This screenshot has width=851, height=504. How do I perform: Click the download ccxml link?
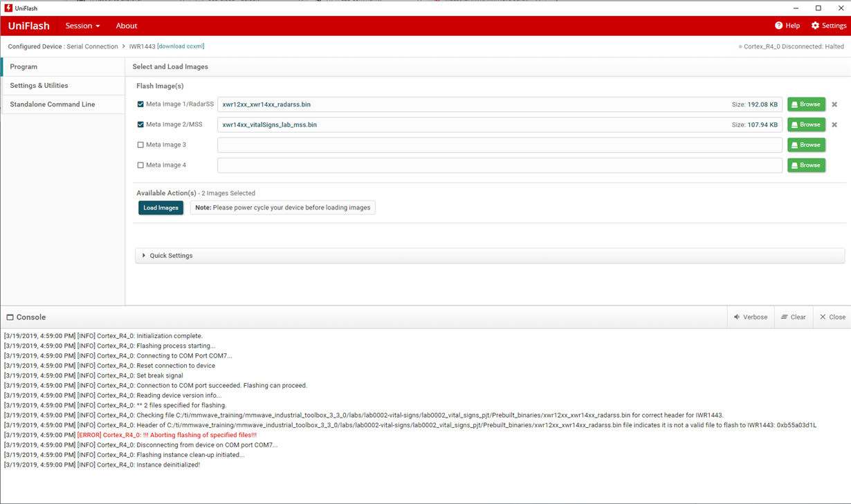click(x=181, y=46)
